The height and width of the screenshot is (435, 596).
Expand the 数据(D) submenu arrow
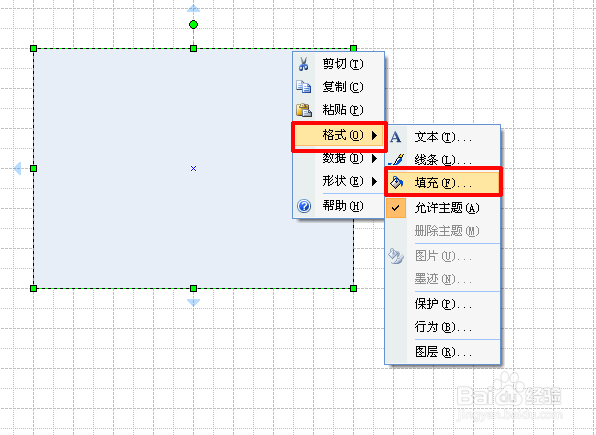(x=374, y=158)
